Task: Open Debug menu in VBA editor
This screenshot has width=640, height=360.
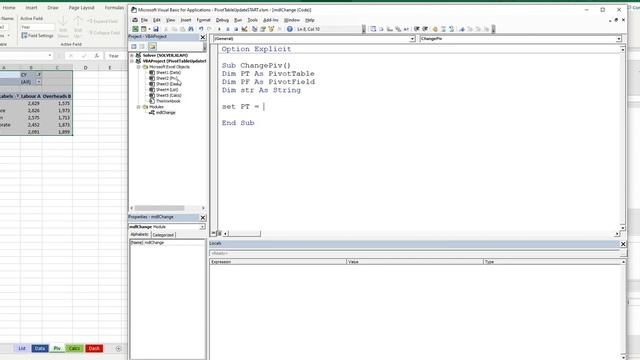Action: (x=222, y=20)
